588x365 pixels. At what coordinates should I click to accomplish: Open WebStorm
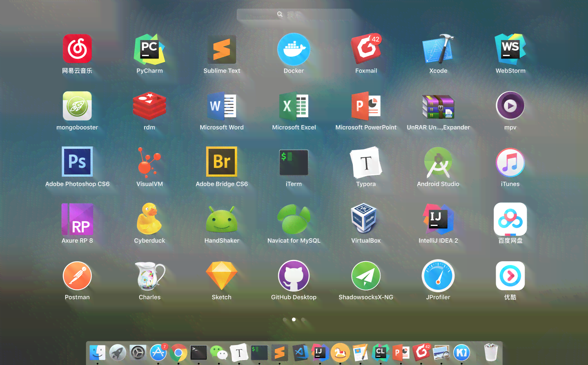[x=510, y=49]
